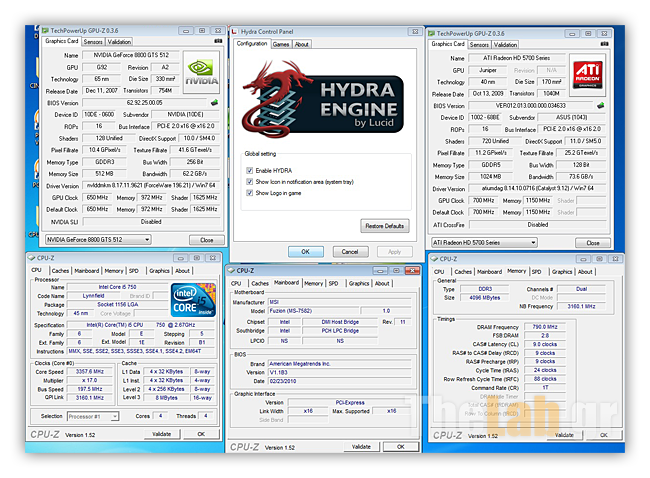
Task: Click the GPU-Z title icon in ATI window
Action: click(432, 34)
